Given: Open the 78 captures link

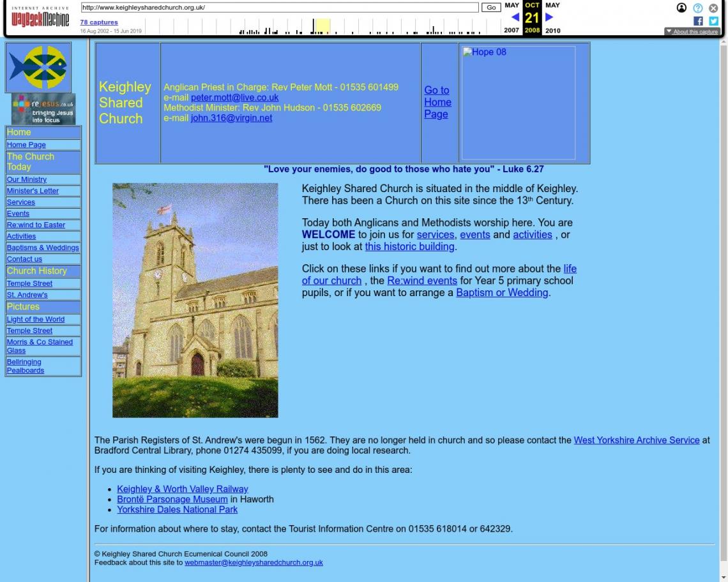Looking at the screenshot, I should click(x=99, y=22).
